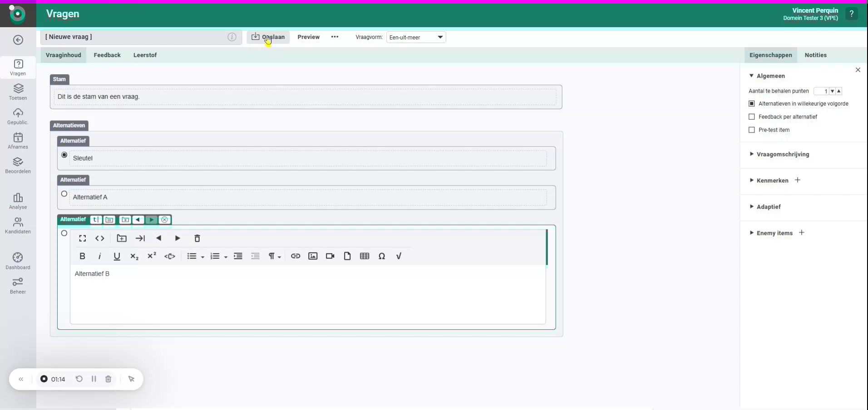Insert a special character symbol
Viewport: 868px width, 410px height.
coord(382,256)
